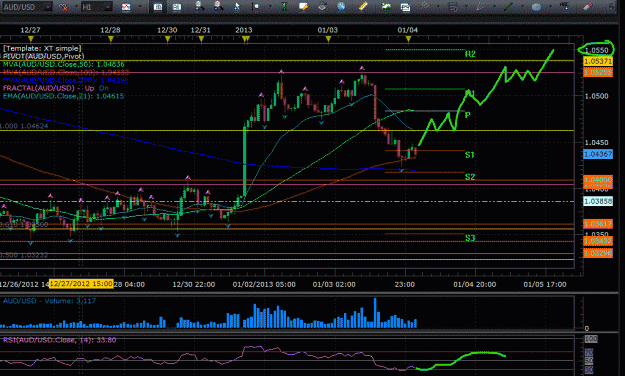625x376 pixels.
Task: Click the highlighted 12/27/2012 15:00 time label
Action: point(81,283)
